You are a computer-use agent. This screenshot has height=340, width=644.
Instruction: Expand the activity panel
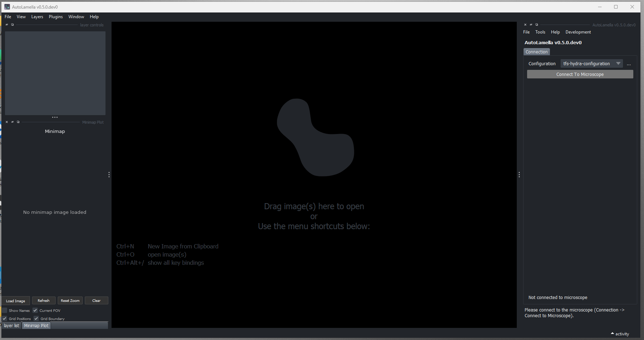coord(620,334)
